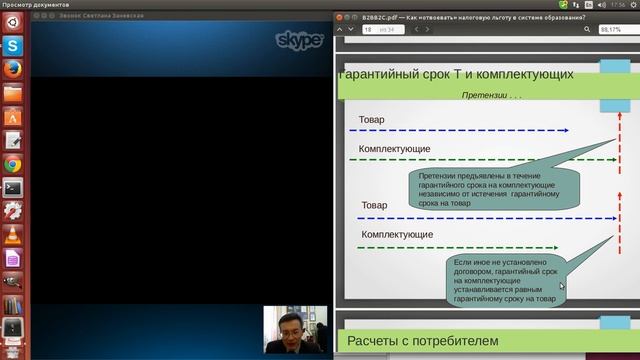This screenshot has width=640, height=360.
Task: Open the Terminal from the dock
Action: click(x=13, y=188)
